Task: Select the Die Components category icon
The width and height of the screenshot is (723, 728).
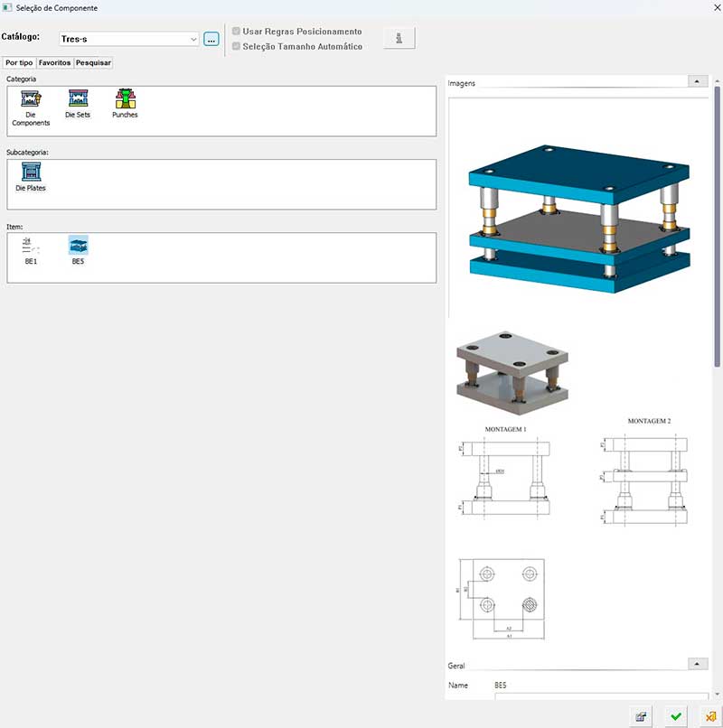Action: click(x=31, y=99)
